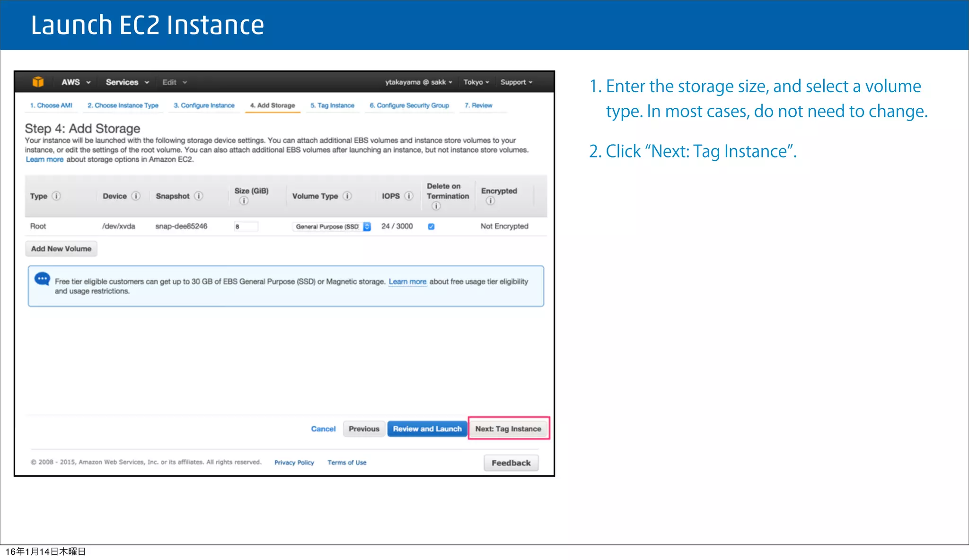Click the Step 4: Add Storage heading
969x560 pixels.
(82, 129)
